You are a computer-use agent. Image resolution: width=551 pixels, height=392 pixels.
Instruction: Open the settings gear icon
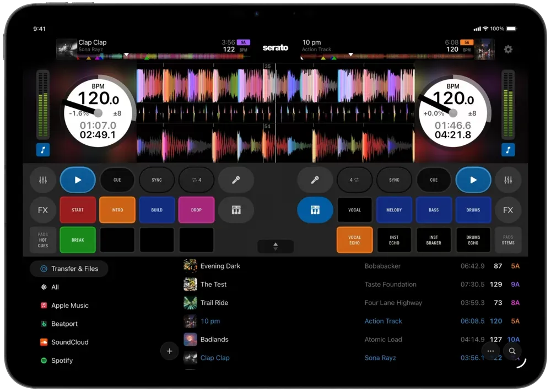click(x=508, y=49)
